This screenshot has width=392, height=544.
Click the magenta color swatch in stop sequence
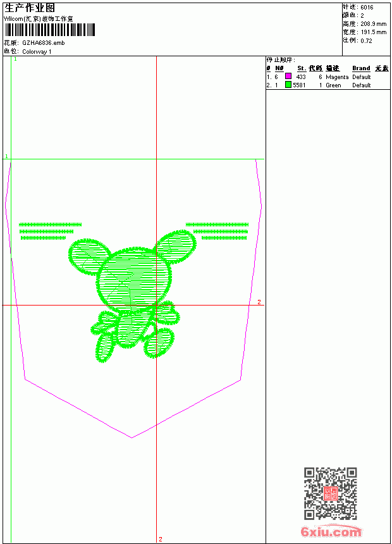(288, 76)
